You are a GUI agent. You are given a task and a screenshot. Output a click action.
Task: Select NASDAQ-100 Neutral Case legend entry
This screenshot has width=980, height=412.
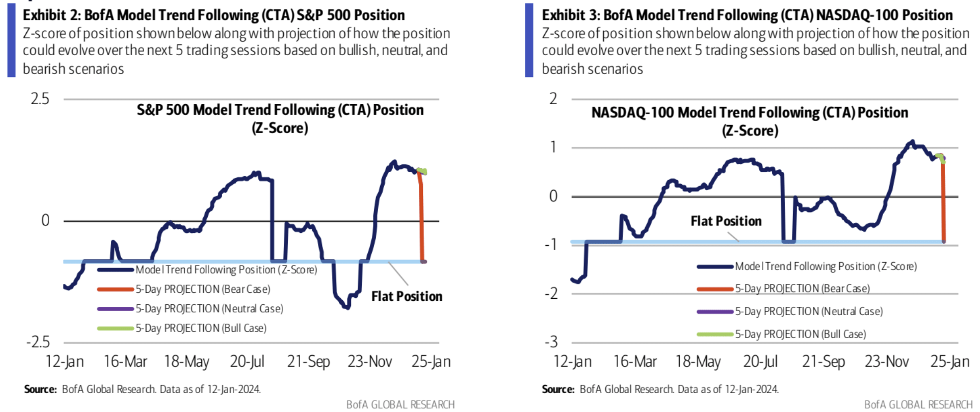tap(790, 311)
